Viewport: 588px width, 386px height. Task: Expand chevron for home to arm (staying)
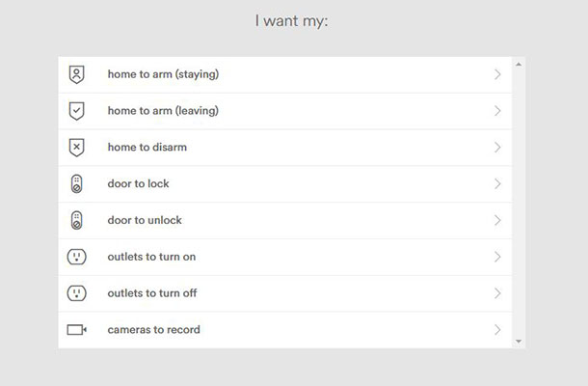(x=497, y=74)
